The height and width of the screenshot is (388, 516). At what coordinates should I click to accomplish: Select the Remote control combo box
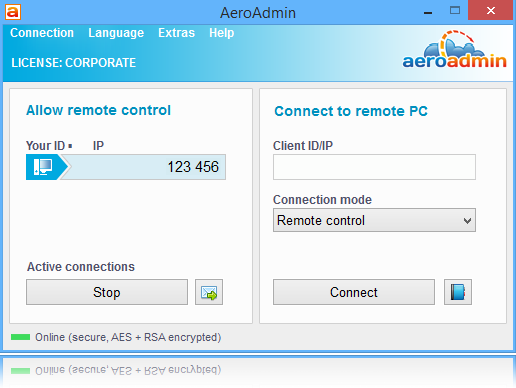click(374, 220)
